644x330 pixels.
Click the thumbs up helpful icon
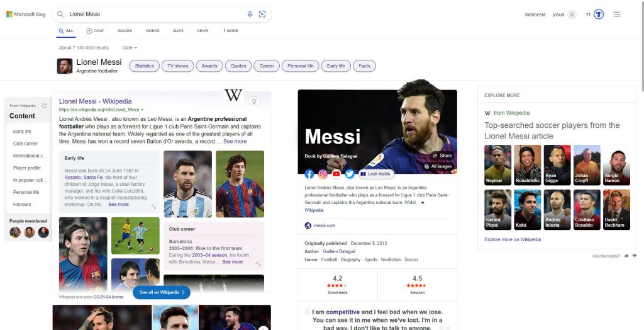(626, 256)
